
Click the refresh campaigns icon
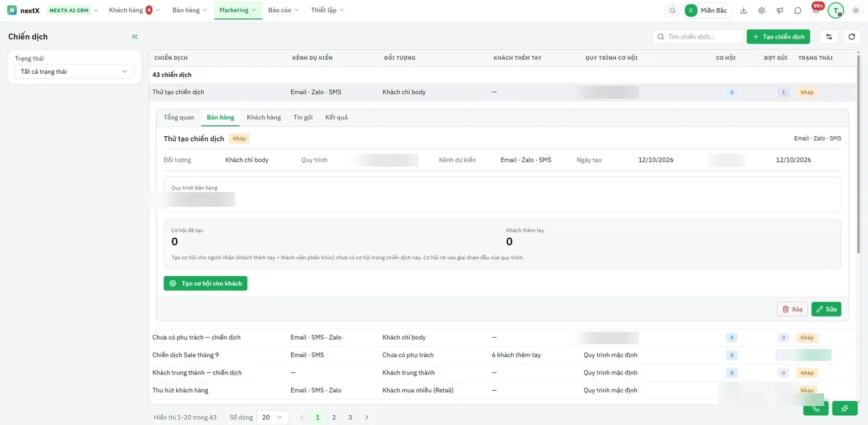click(852, 37)
